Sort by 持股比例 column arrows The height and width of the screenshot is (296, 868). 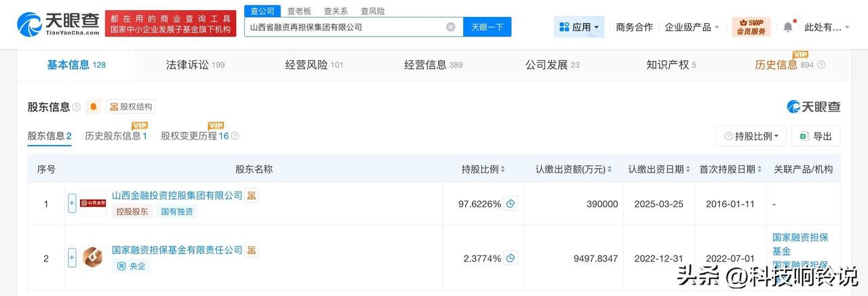tap(504, 169)
